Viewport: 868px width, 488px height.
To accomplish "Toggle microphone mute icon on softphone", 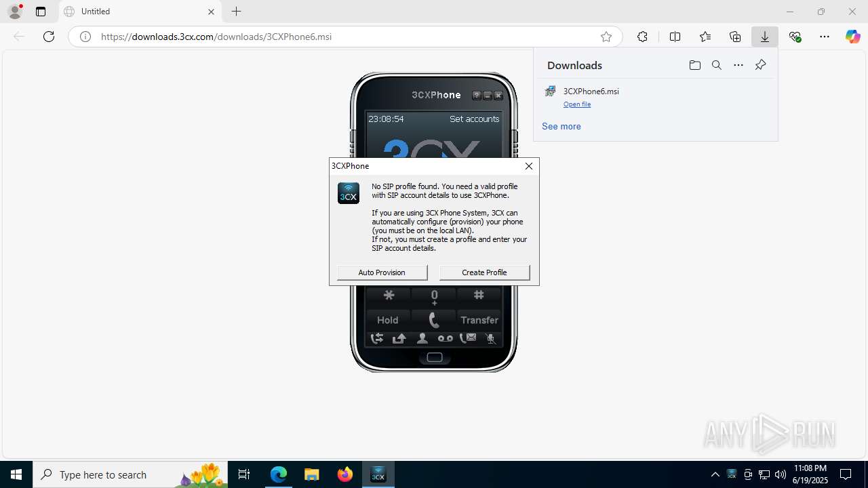I will (x=491, y=338).
